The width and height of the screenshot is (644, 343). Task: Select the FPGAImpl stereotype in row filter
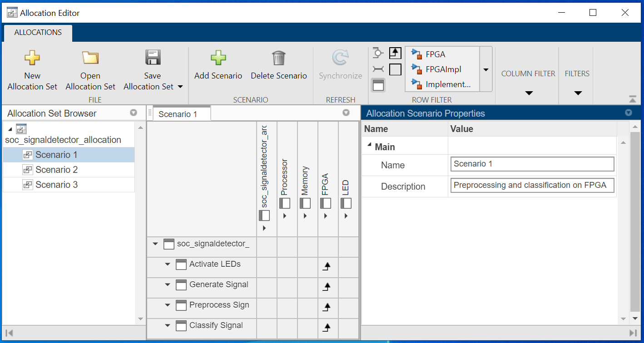tap(442, 69)
